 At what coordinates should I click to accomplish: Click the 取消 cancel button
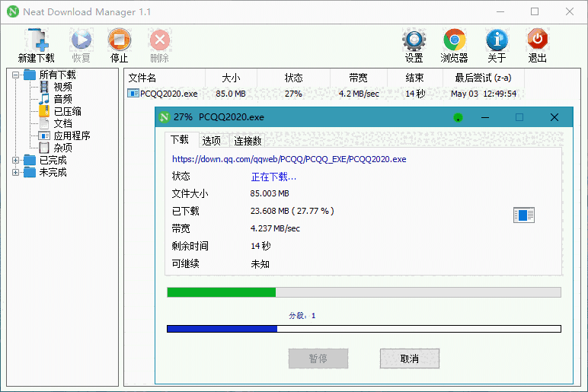tap(410, 359)
